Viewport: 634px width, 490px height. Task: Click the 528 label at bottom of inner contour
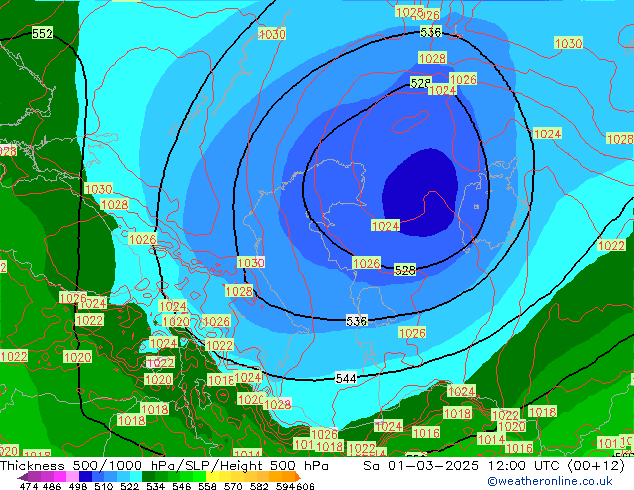404,270
